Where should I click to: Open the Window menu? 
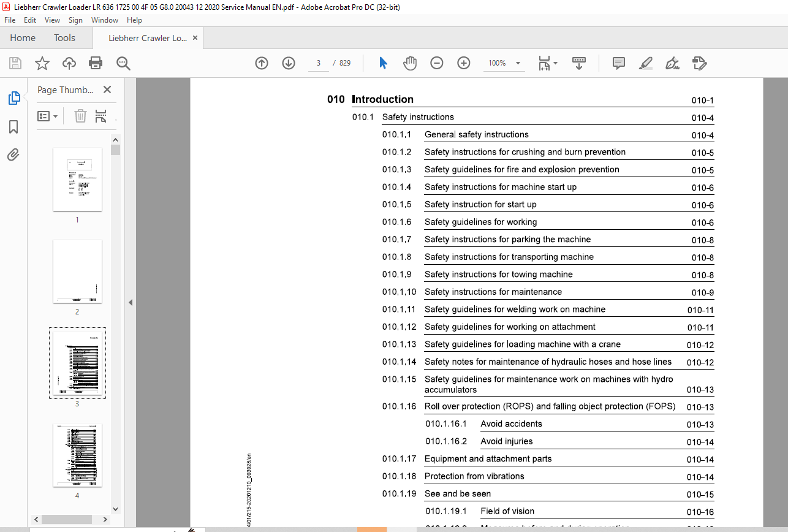coord(105,20)
